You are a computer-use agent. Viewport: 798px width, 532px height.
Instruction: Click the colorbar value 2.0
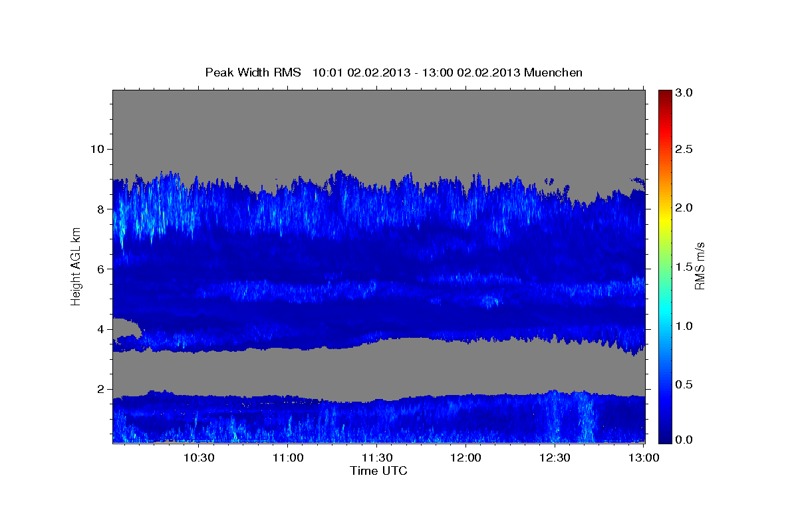[x=686, y=208]
